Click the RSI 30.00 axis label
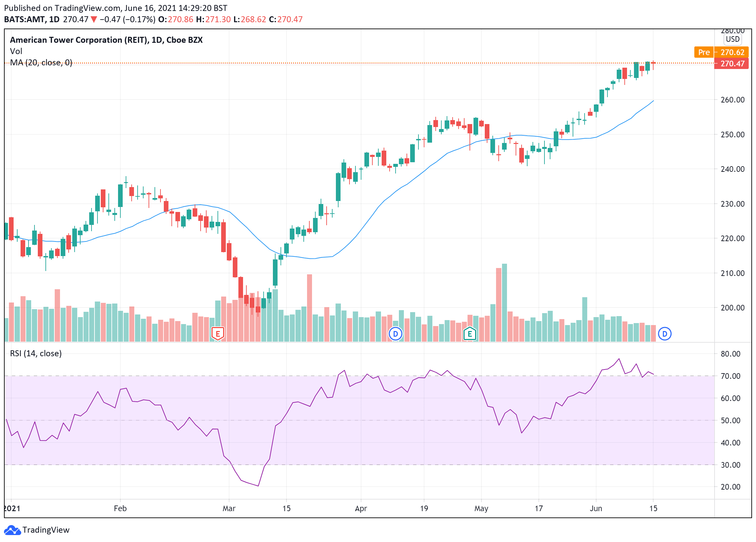Screen dimensions: 756x542 pyautogui.click(x=730, y=465)
